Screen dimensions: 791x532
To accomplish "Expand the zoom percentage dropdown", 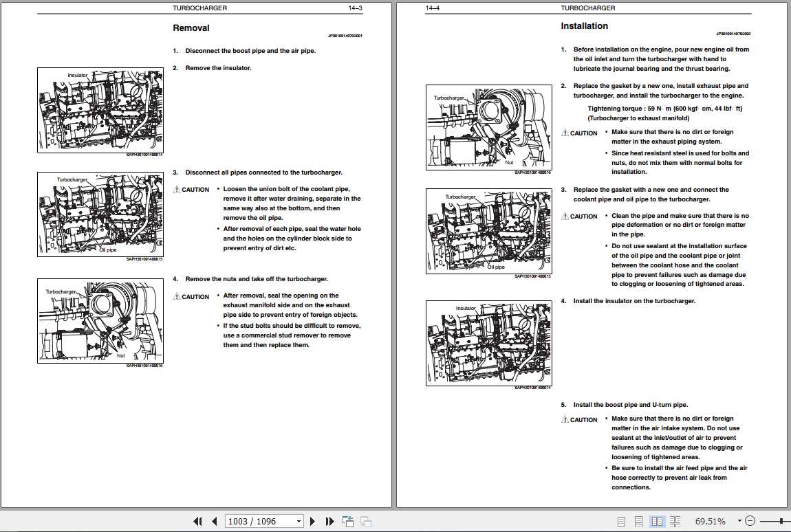I will [x=738, y=522].
